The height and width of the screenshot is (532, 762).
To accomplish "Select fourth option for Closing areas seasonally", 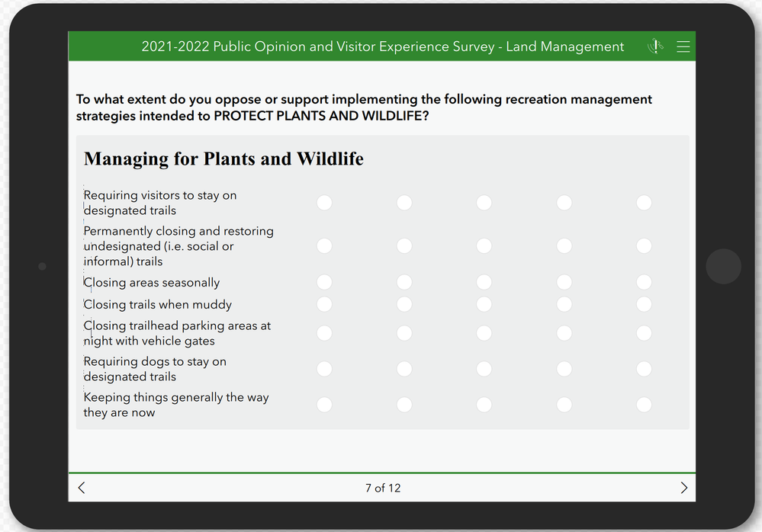I will (x=564, y=283).
